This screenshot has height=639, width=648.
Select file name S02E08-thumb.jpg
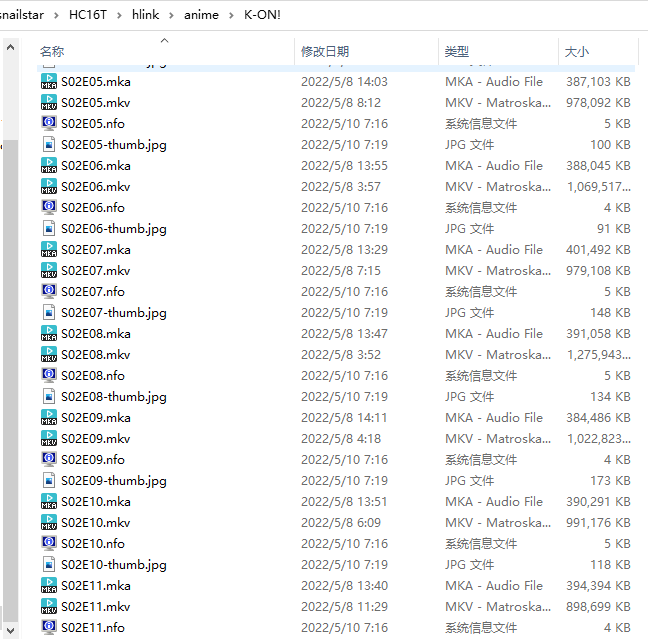click(x=114, y=397)
